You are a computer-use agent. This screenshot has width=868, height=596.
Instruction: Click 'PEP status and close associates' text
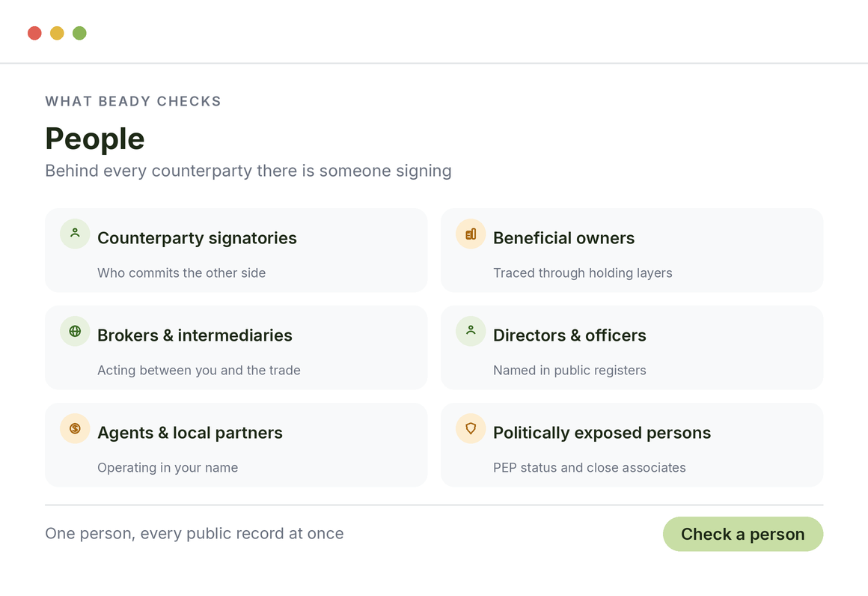[x=589, y=468]
